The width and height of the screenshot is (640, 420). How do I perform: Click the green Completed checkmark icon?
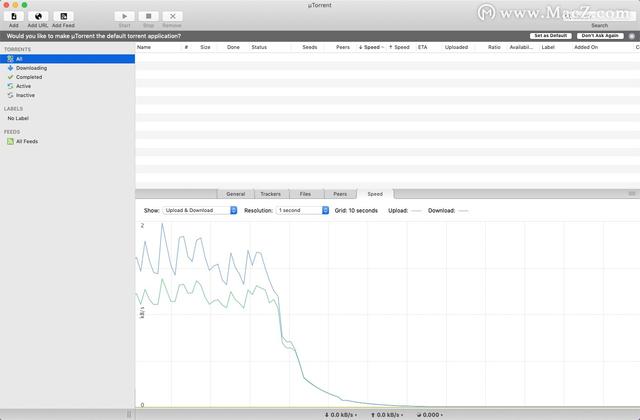(x=10, y=77)
